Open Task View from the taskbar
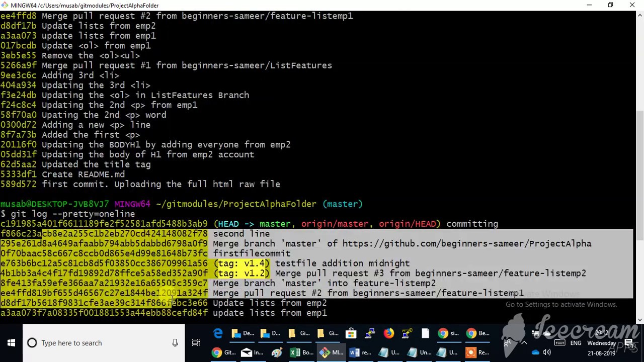This screenshot has width=644, height=362. click(x=196, y=343)
